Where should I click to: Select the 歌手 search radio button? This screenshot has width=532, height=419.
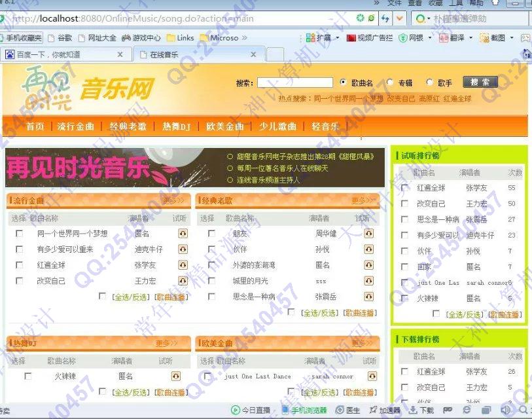pyautogui.click(x=429, y=82)
